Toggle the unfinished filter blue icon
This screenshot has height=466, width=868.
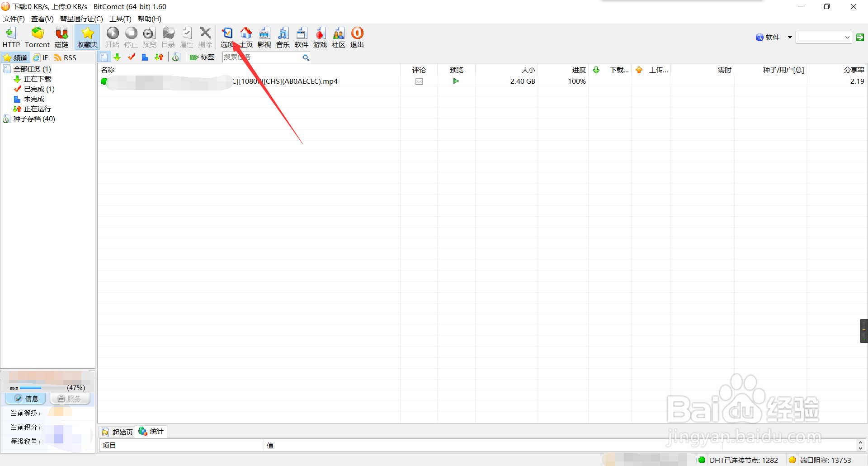pos(145,57)
